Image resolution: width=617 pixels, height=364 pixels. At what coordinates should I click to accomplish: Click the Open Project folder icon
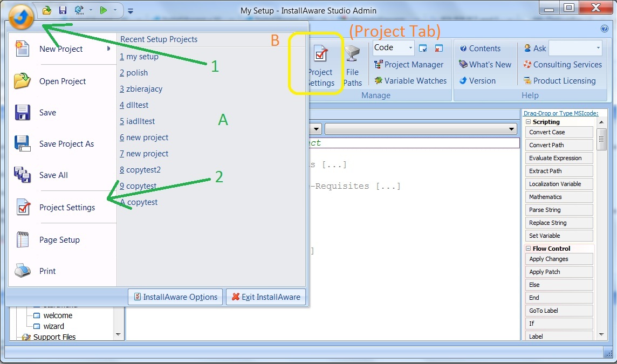[23, 81]
